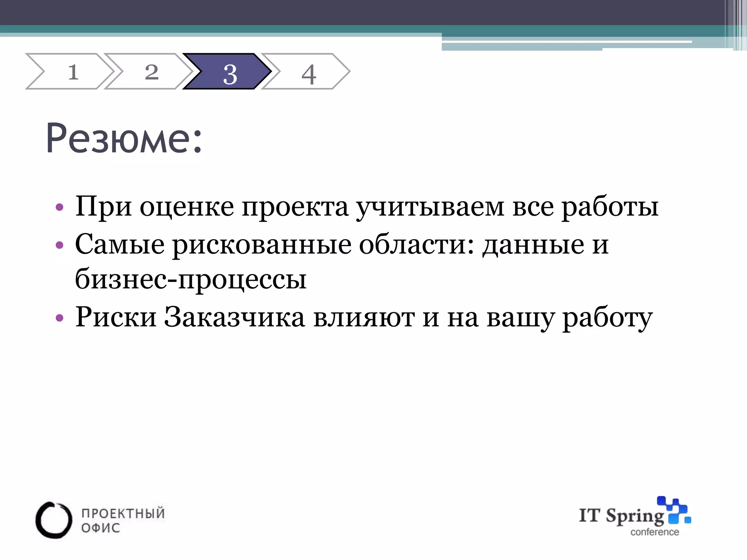
Task: Select step 4 chevron in progress indicator
Action: [306, 71]
